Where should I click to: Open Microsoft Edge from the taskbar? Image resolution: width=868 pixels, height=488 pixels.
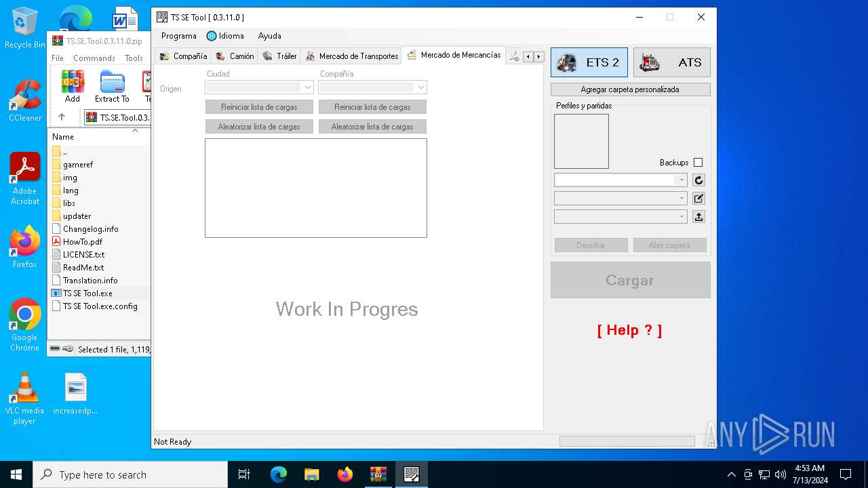[279, 474]
